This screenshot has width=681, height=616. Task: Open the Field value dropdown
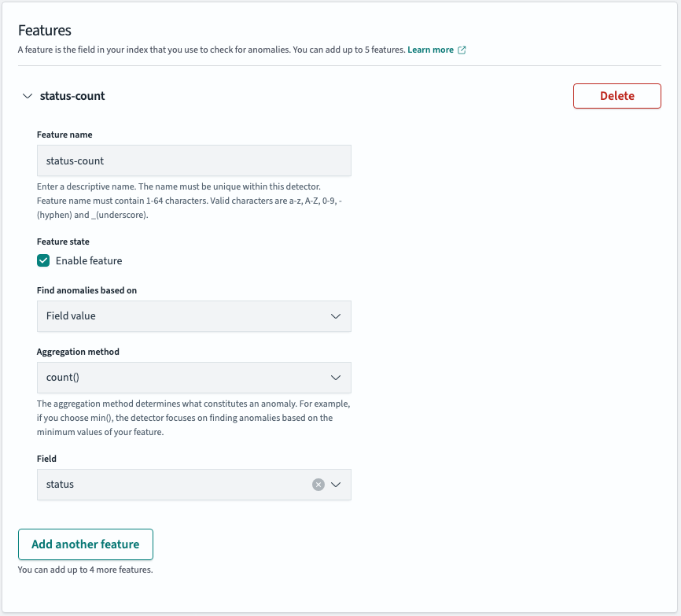pos(194,316)
